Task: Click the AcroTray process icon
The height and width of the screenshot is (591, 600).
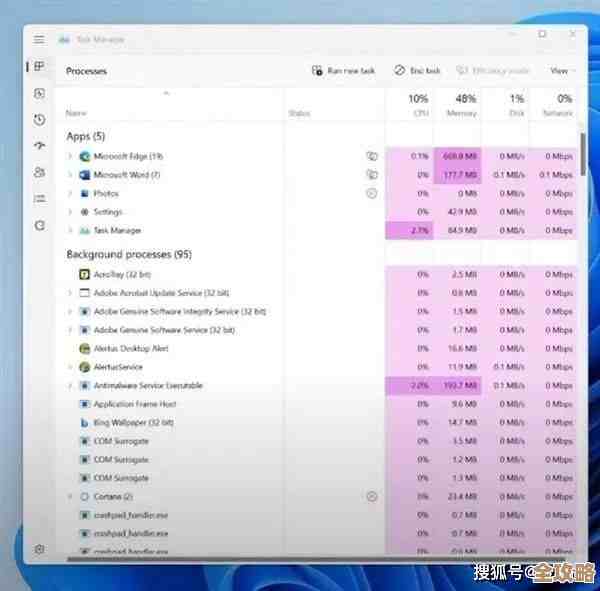Action: [x=84, y=274]
